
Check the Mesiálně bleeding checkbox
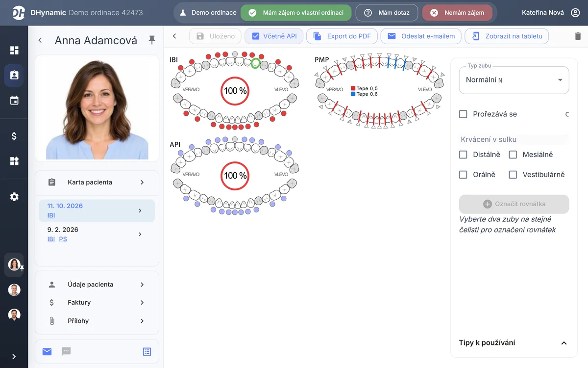[513, 155]
